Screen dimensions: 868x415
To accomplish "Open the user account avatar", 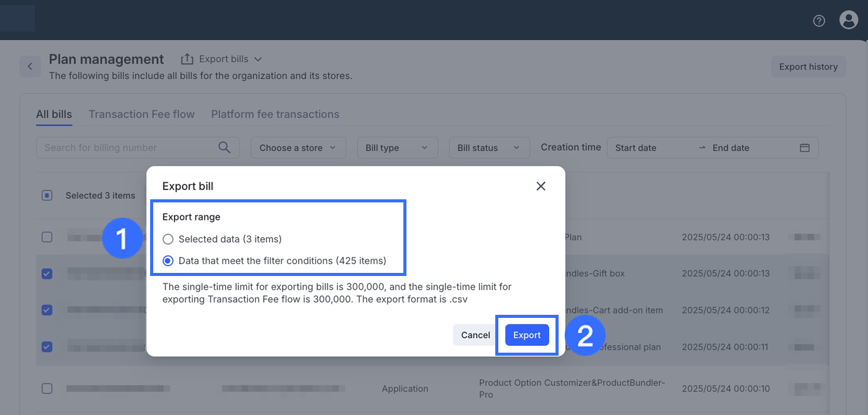I will point(849,20).
